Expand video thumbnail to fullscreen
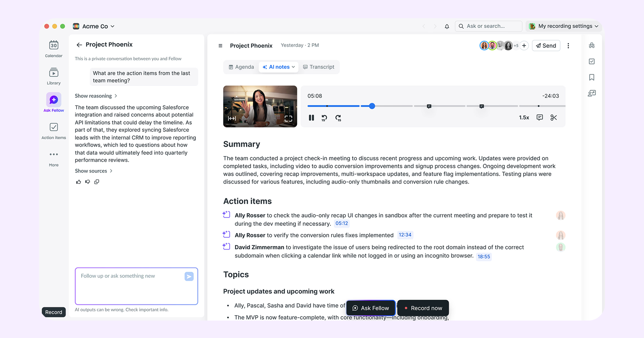This screenshot has width=644, height=338. coord(288,119)
